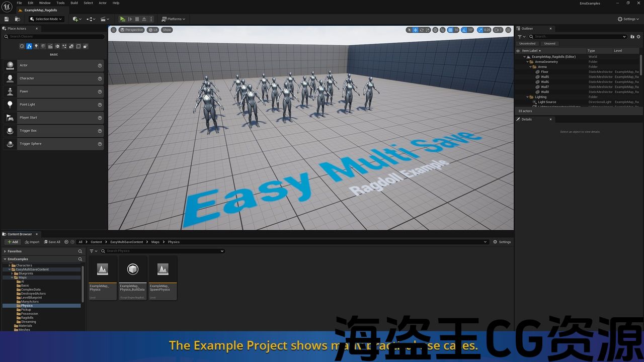Viewport: 644px width, 362px height.
Task: Toggle the Outliner visibility eye column
Action: pos(518,51)
